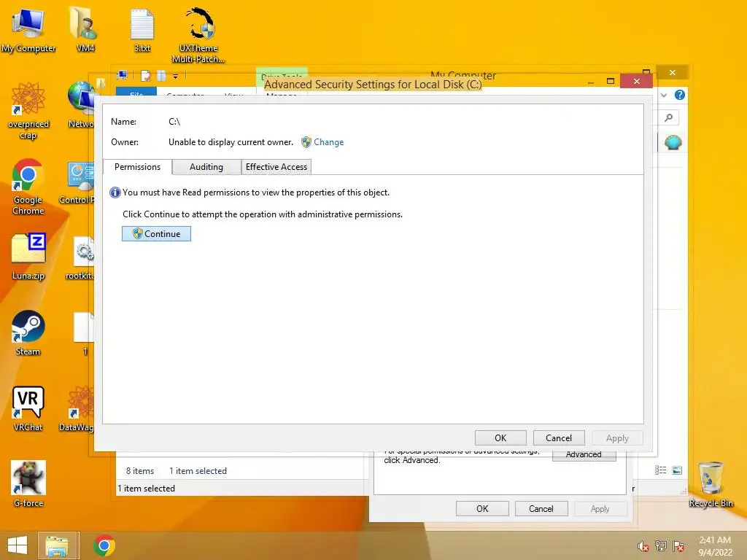Click Cancel in Local Disk Properties dialog
Screen dimensions: 747x560
tap(541, 508)
